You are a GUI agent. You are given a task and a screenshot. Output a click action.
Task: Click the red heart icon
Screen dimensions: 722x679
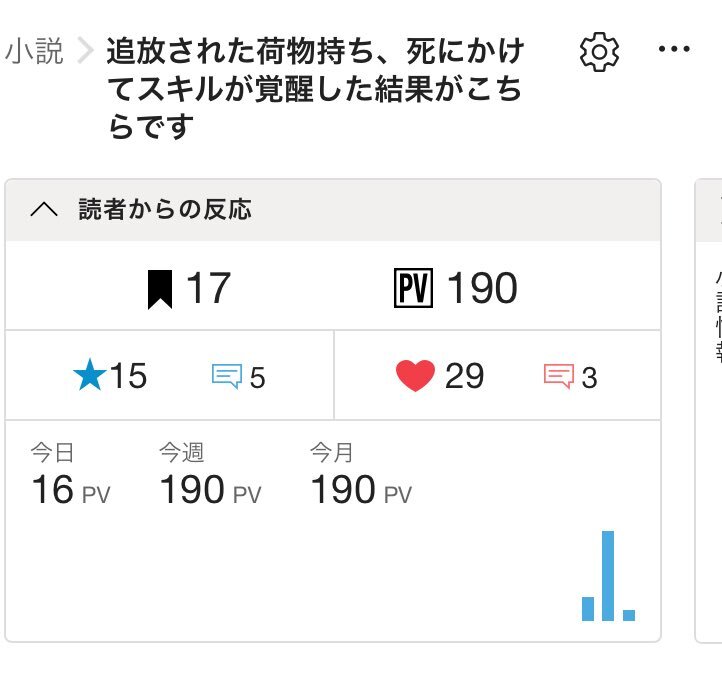pos(415,375)
